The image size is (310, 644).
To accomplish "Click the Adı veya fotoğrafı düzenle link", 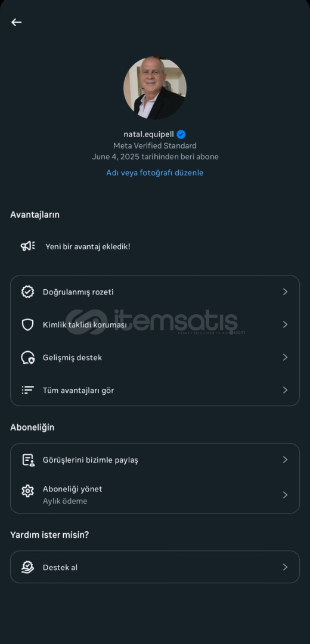I will click(155, 173).
